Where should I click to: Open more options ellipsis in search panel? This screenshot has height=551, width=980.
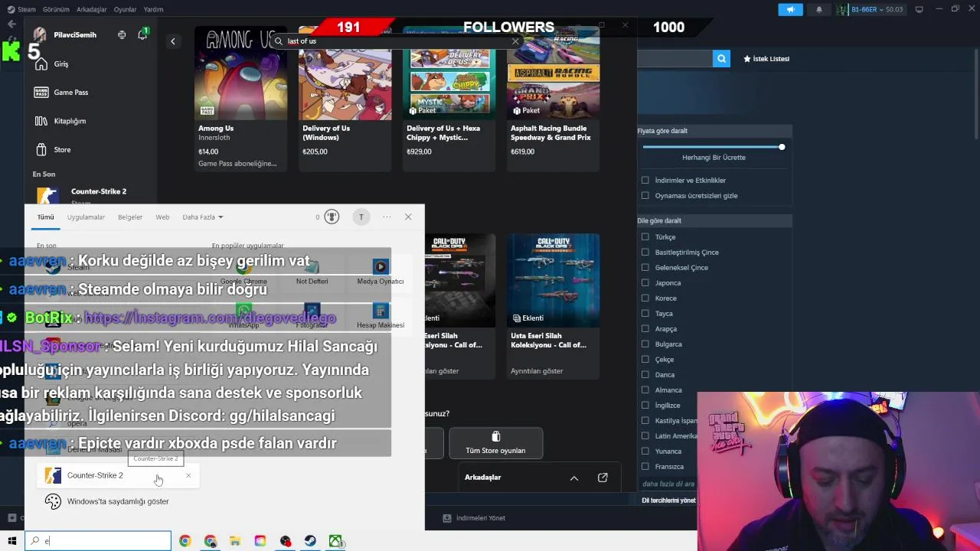387,217
